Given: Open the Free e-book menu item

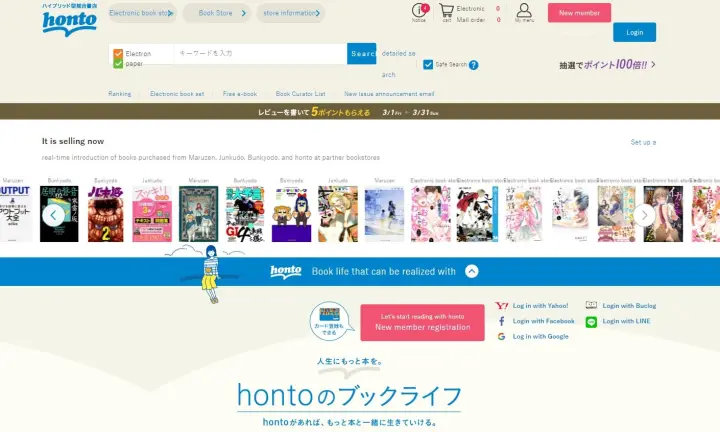Looking at the screenshot, I should point(240,94).
